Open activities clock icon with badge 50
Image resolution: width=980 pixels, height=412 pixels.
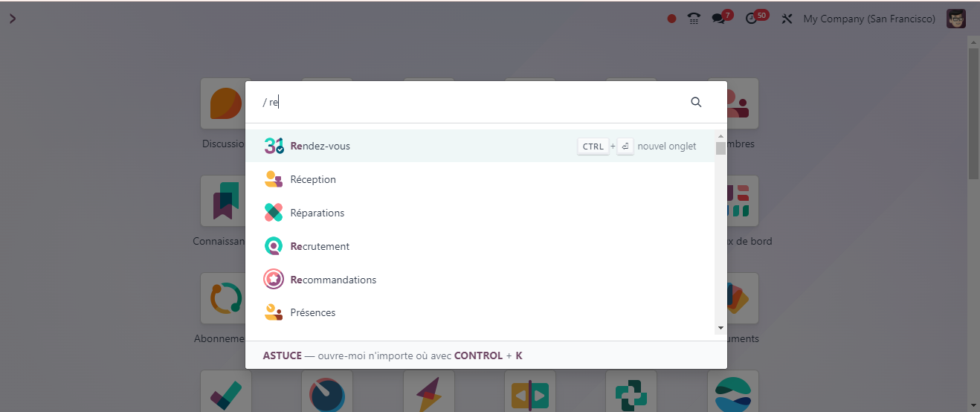click(x=751, y=19)
